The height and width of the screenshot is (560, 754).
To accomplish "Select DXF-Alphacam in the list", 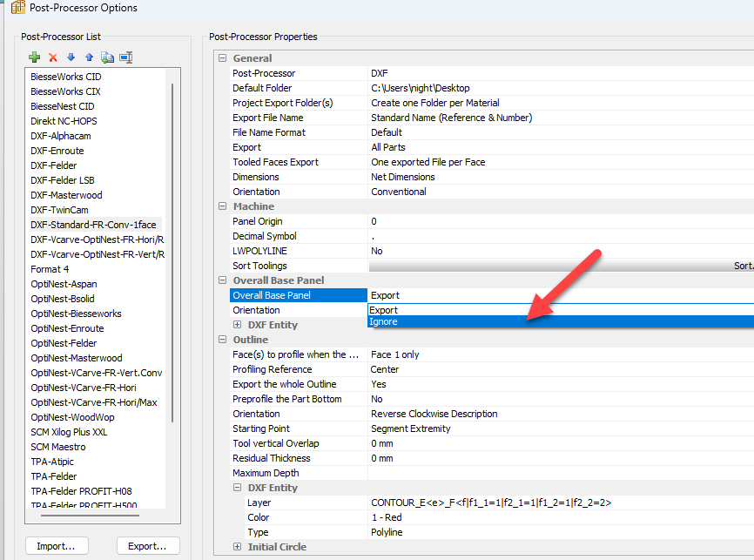I will click(61, 136).
